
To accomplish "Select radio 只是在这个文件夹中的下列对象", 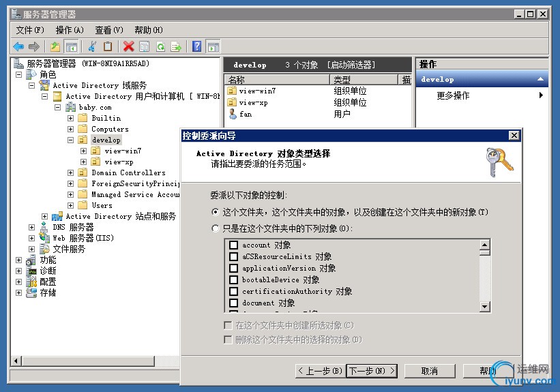I will (x=215, y=228).
